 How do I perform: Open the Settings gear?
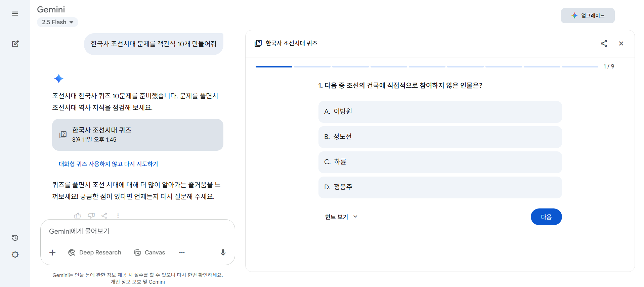15,254
